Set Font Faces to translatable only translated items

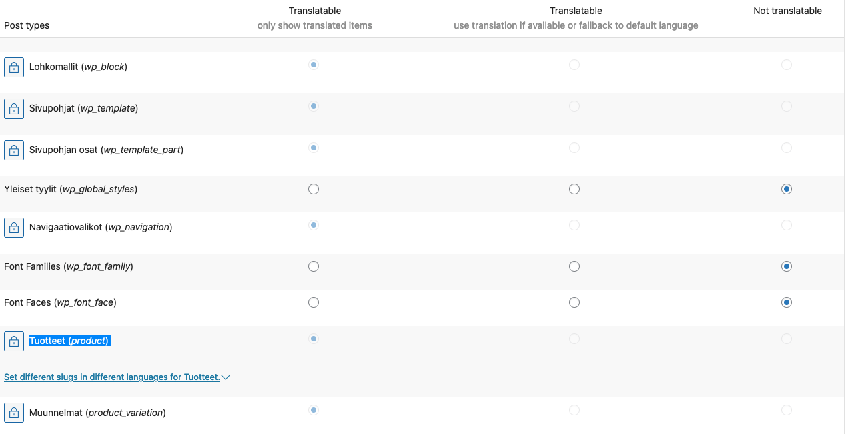314,302
